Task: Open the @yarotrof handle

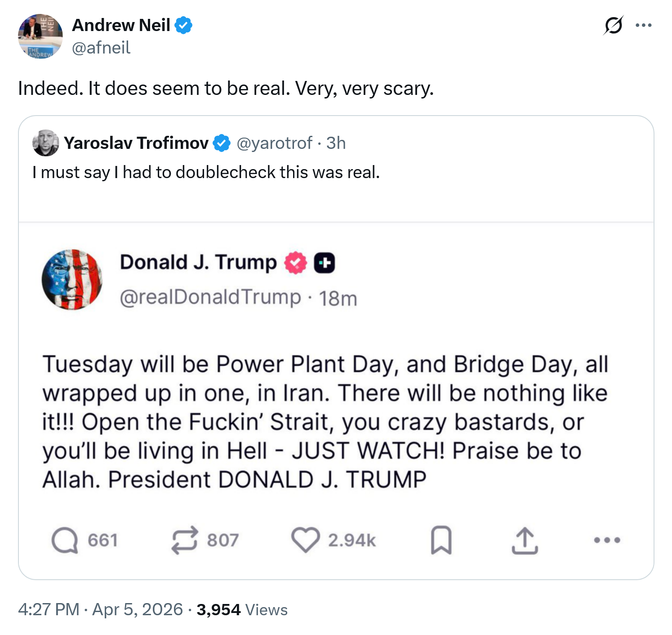Action: (x=274, y=143)
